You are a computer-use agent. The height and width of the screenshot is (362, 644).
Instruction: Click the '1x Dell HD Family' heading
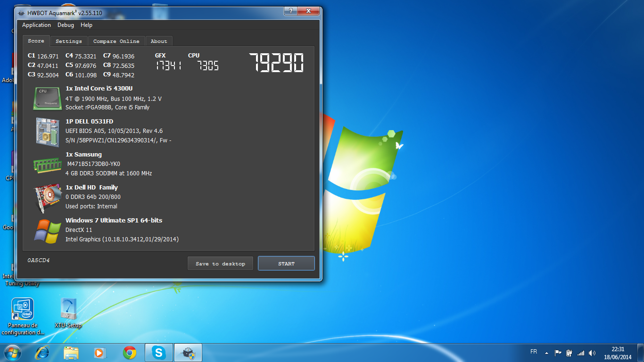pos(91,188)
